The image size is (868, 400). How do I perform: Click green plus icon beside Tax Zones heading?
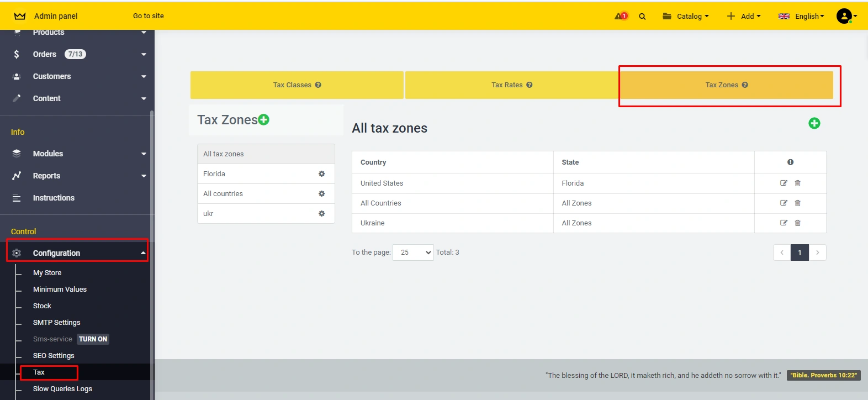point(264,119)
